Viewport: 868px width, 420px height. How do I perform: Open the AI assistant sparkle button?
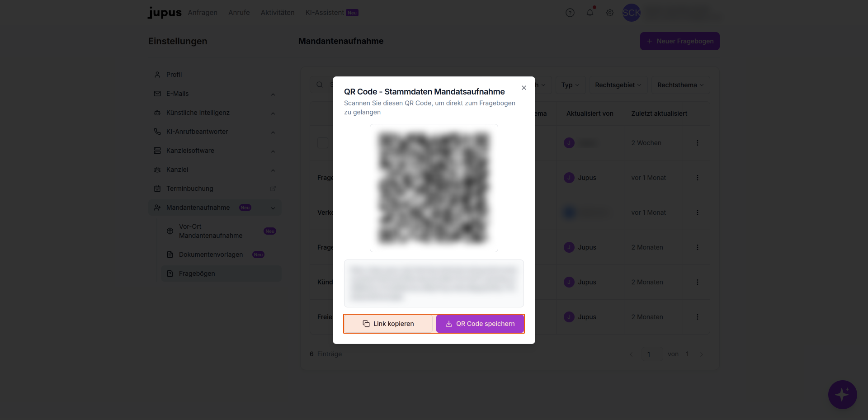tap(843, 395)
